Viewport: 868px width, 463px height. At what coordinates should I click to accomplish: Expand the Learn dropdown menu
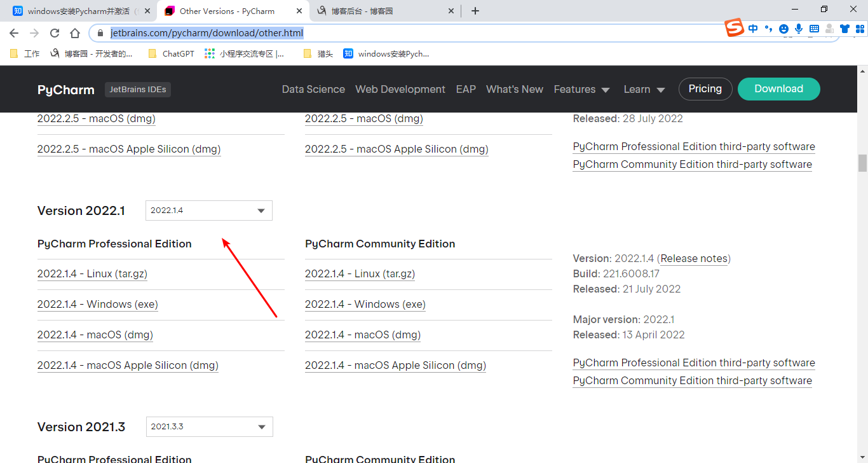pyautogui.click(x=644, y=89)
